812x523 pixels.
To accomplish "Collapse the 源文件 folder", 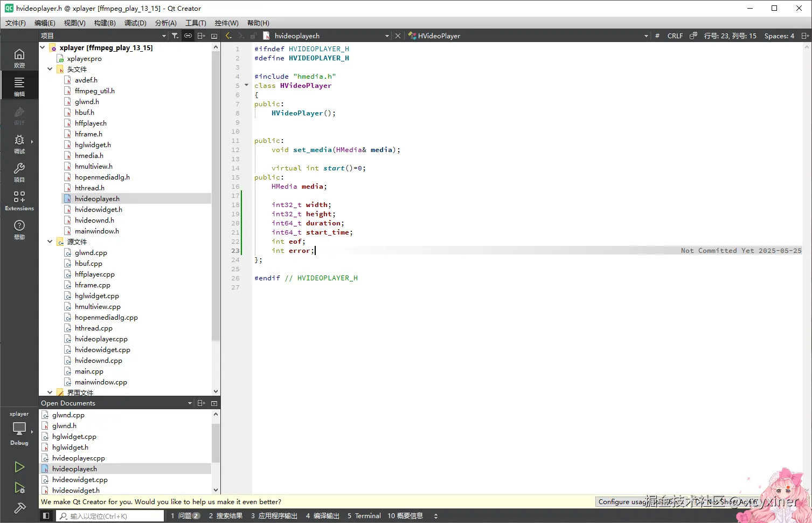I will click(x=50, y=242).
